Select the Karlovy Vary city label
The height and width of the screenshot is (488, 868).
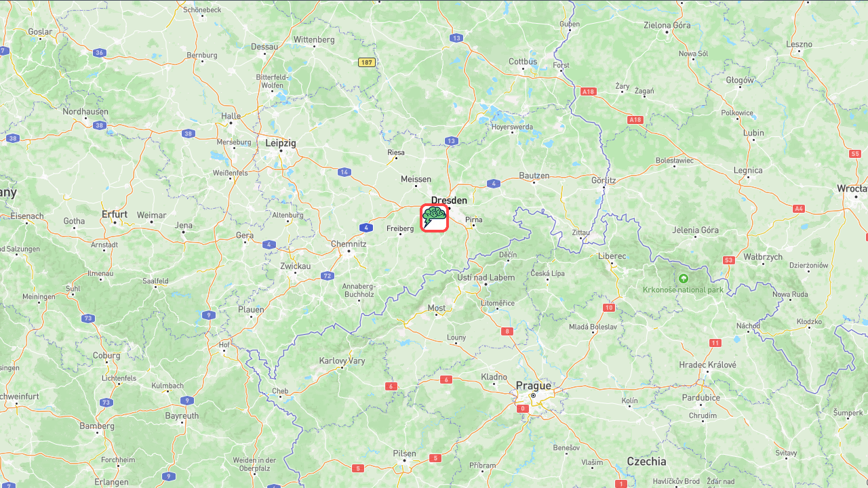point(342,361)
